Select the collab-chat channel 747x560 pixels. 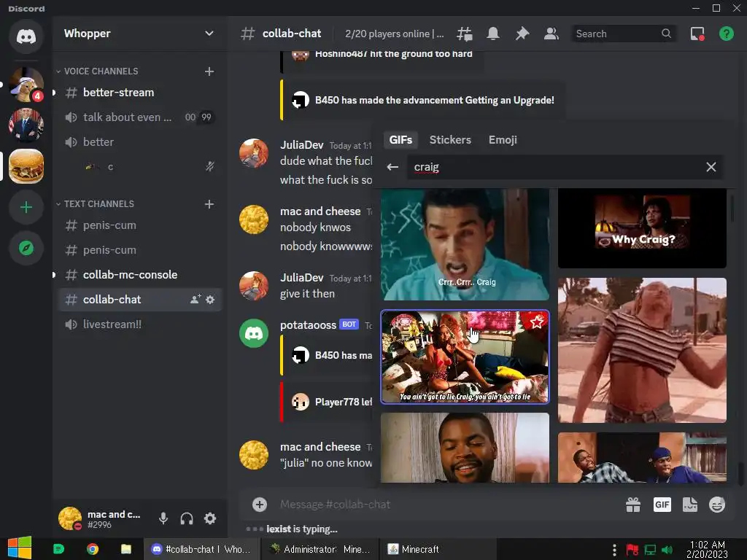click(140, 300)
